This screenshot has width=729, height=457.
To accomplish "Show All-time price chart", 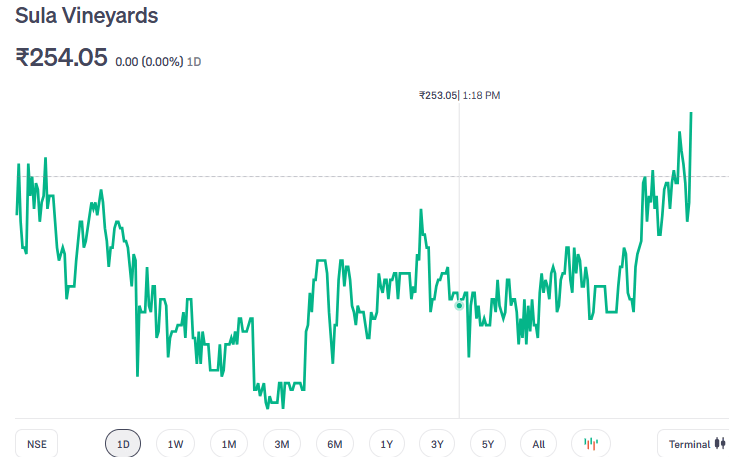I will (x=539, y=444).
